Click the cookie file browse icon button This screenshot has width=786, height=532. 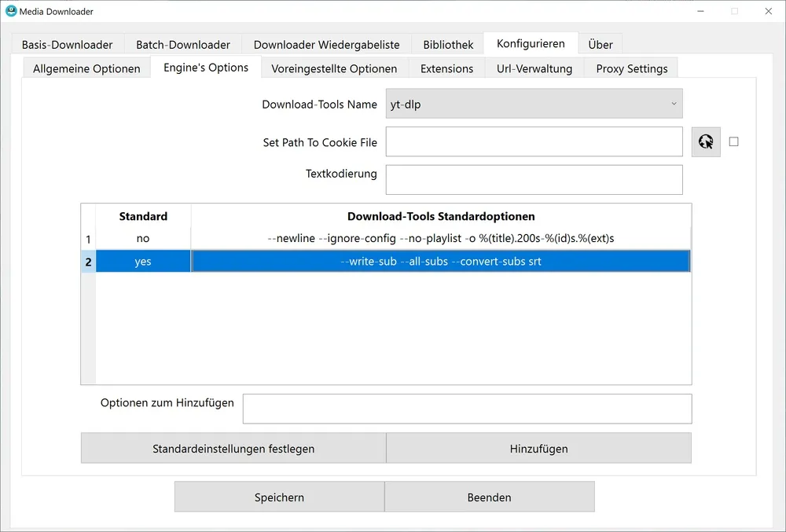tap(706, 142)
